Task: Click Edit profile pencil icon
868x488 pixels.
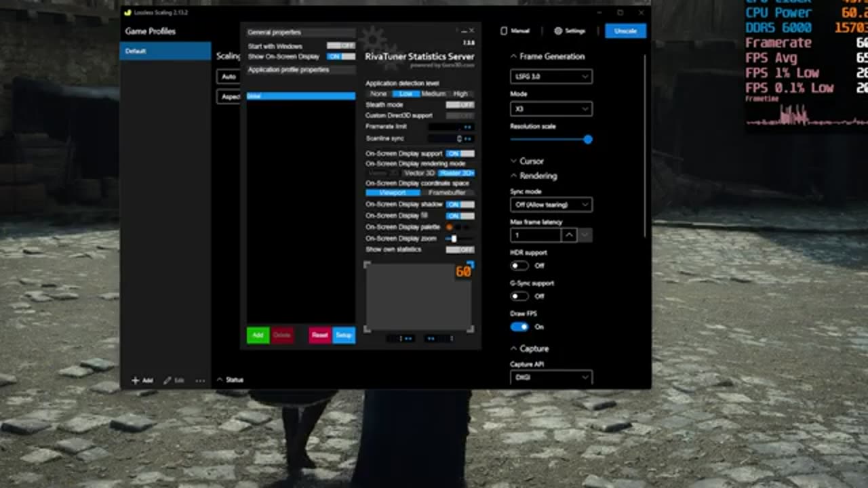Action: point(174,380)
